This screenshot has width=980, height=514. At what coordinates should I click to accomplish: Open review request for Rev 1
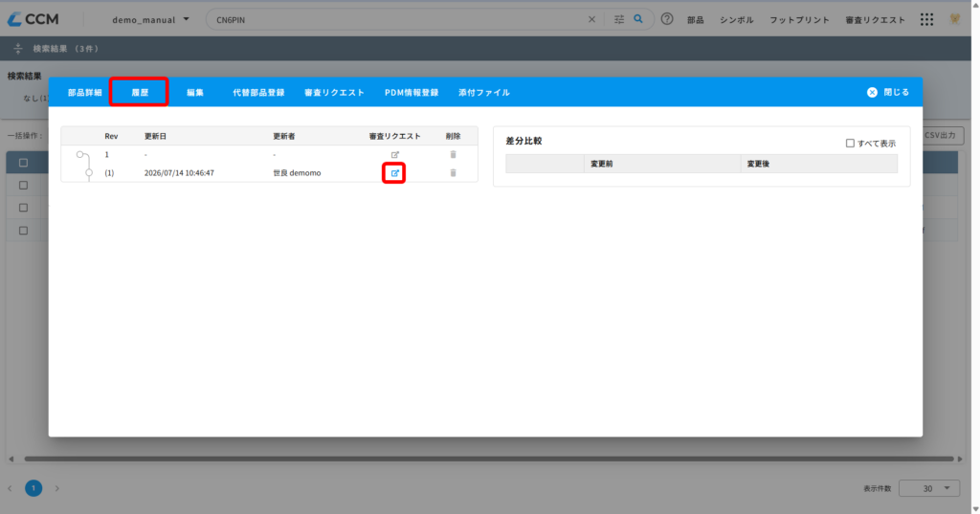(x=395, y=154)
